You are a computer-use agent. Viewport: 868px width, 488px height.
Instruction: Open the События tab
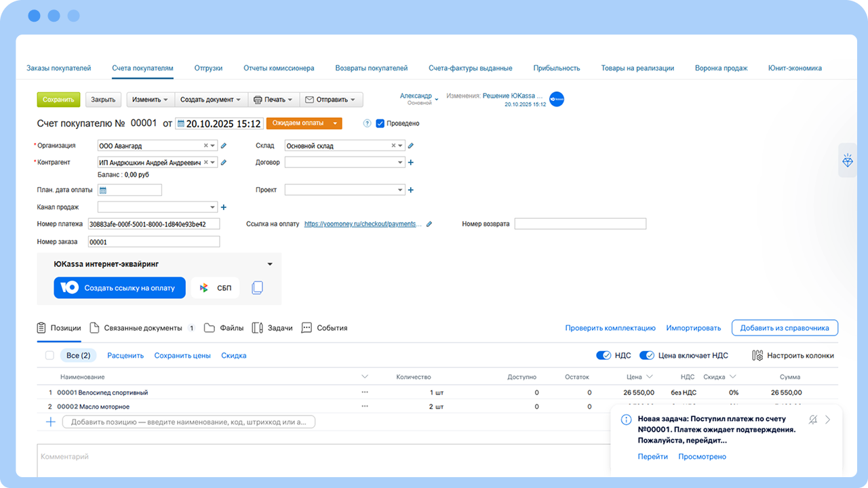click(x=324, y=328)
